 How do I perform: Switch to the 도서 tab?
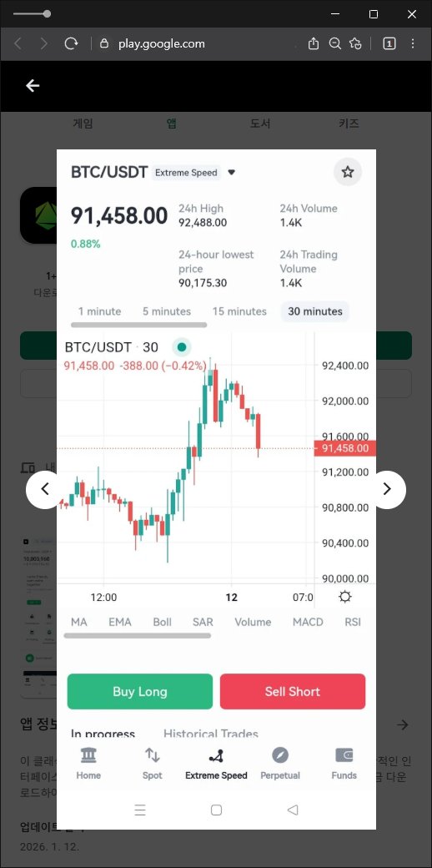point(260,124)
